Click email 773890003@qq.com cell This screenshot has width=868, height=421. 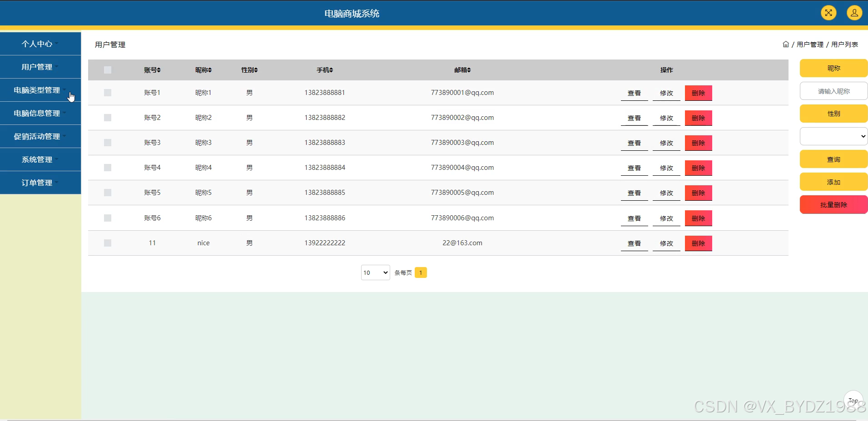pyautogui.click(x=462, y=143)
